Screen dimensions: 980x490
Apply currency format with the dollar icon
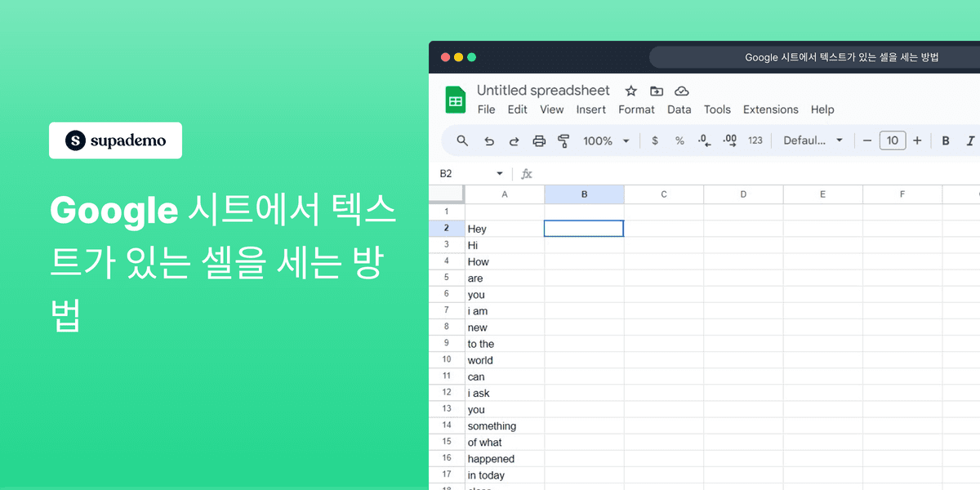654,140
